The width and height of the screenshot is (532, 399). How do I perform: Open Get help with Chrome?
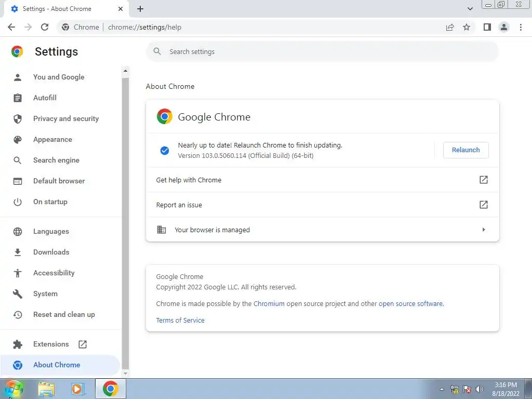pyautogui.click(x=322, y=180)
